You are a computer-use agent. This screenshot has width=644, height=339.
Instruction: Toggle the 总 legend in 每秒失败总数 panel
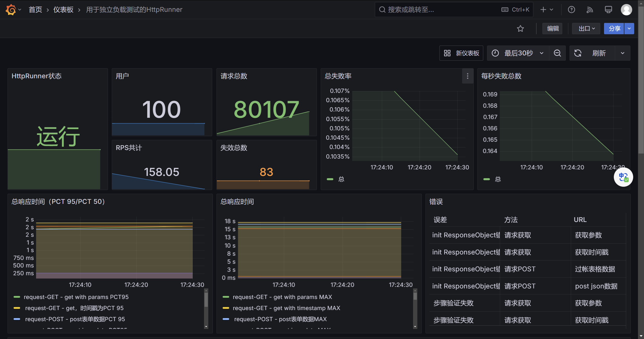pos(498,179)
